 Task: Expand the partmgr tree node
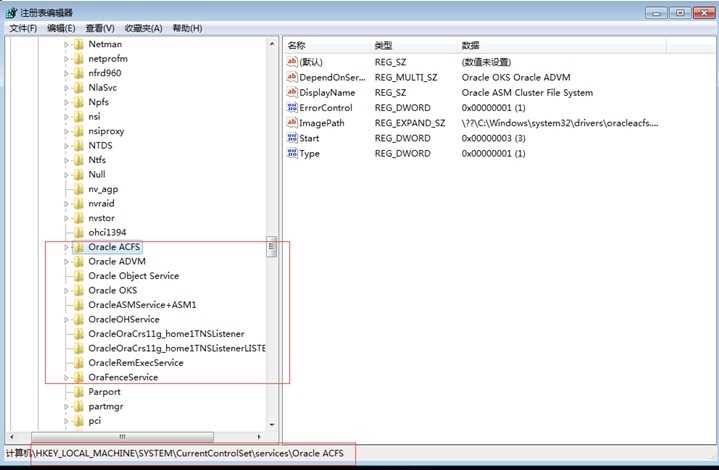[x=66, y=407]
